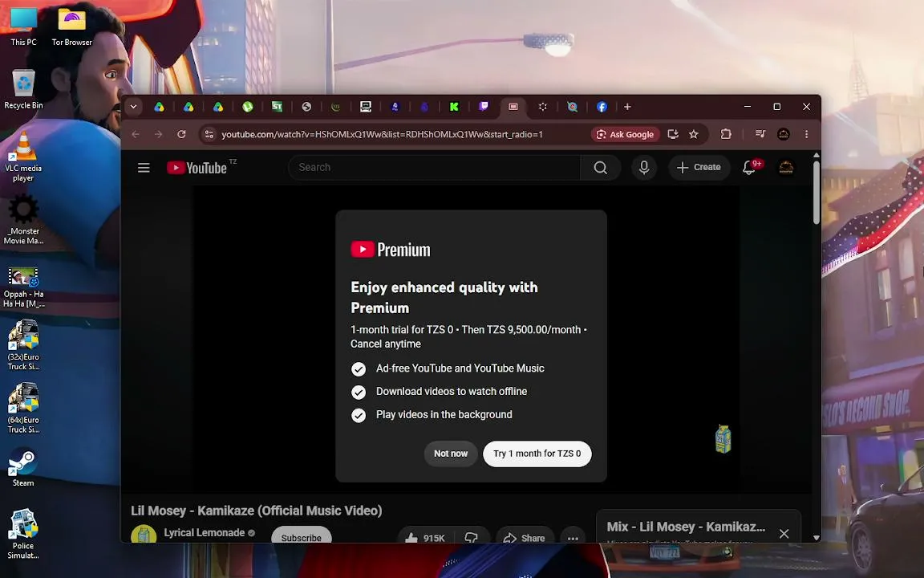Click the video title Lil Mosey - Kamikaze
The image size is (924, 578).
click(257, 511)
